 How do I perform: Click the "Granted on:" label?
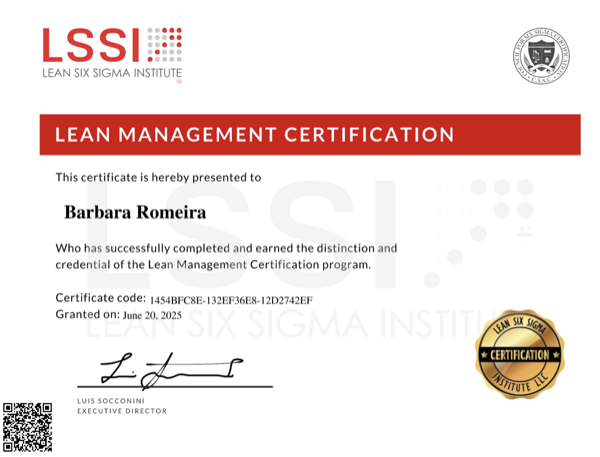tap(88, 314)
